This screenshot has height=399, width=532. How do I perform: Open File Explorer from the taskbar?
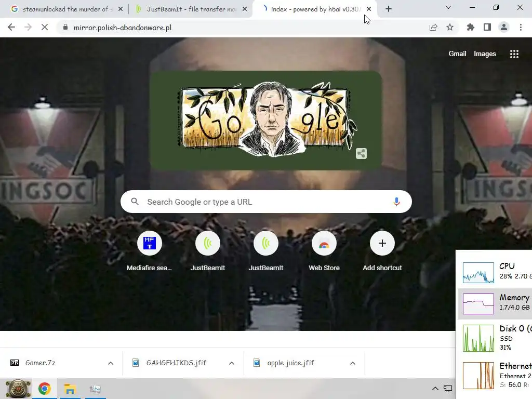pyautogui.click(x=70, y=389)
